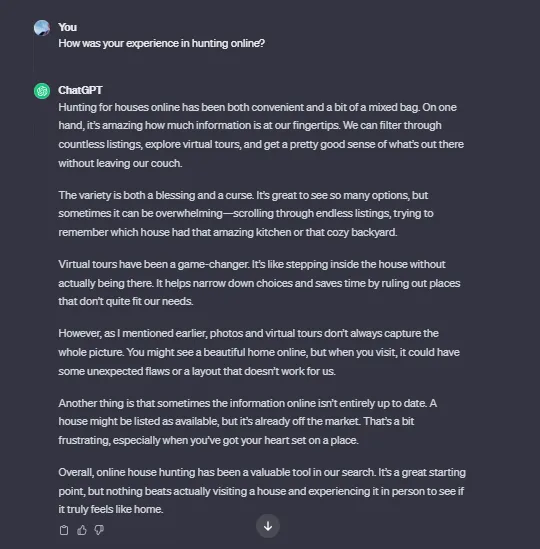Click the paragraph starting "However, as I mentioned"
Screen dimensions: 540x549
coord(259,352)
